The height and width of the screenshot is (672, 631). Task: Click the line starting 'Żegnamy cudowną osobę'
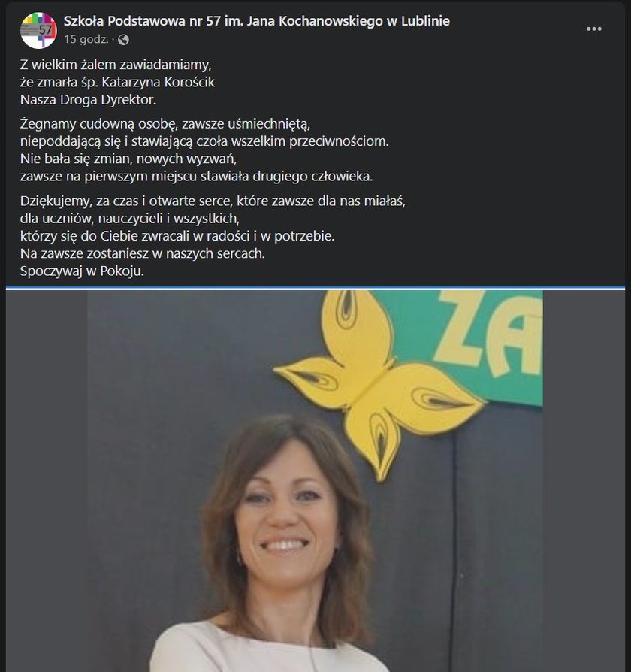[165, 124]
